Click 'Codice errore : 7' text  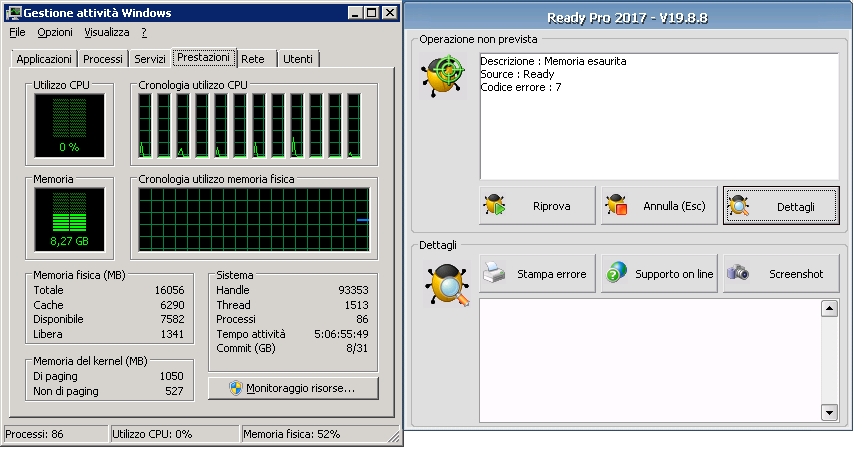tap(521, 87)
